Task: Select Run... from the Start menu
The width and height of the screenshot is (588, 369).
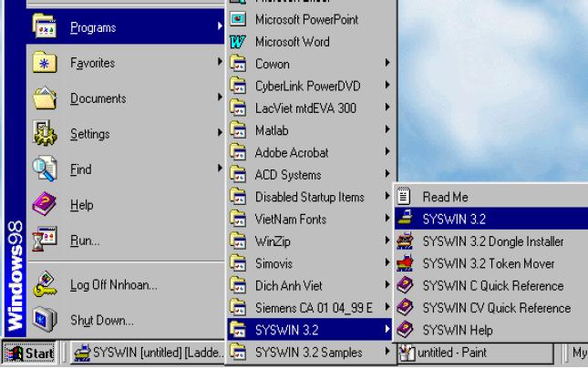Action: point(126,240)
